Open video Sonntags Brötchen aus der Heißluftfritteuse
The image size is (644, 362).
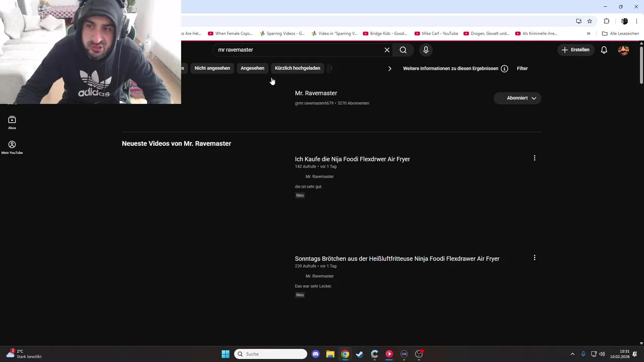[x=397, y=258]
